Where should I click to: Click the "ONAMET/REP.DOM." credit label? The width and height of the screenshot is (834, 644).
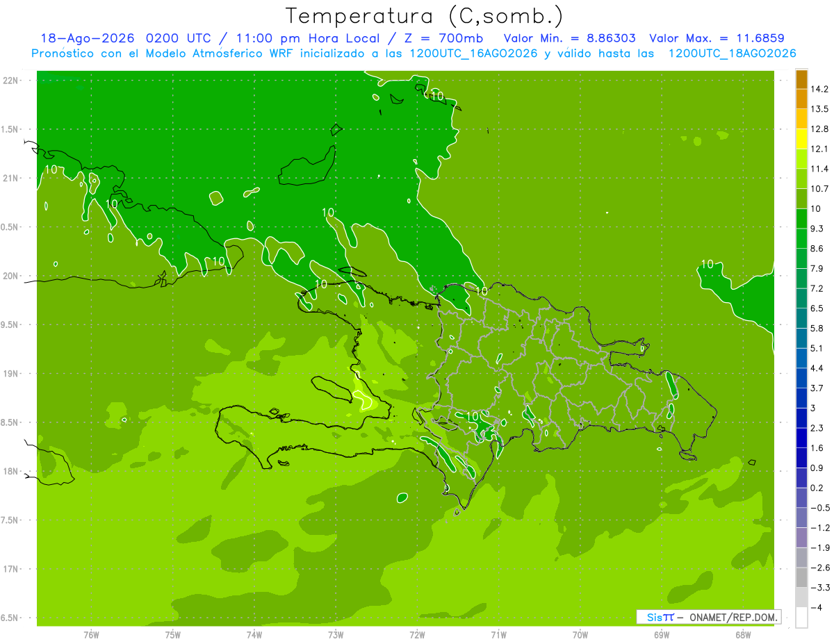pos(733,617)
